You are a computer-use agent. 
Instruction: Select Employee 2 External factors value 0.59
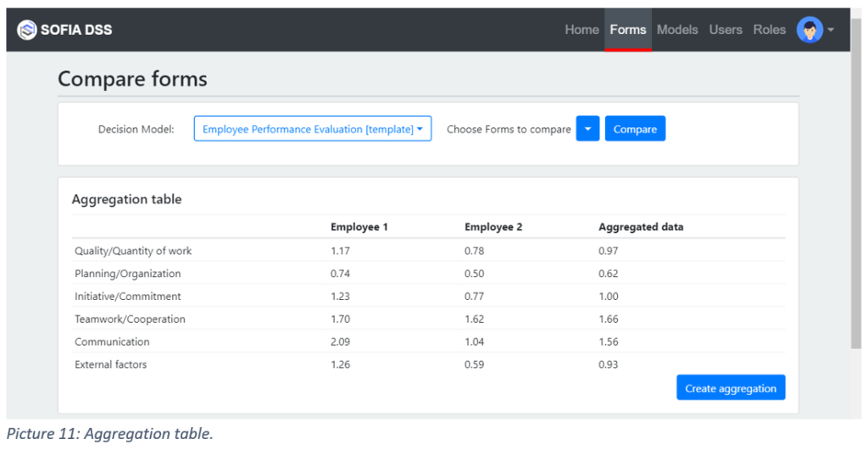pyautogui.click(x=474, y=364)
